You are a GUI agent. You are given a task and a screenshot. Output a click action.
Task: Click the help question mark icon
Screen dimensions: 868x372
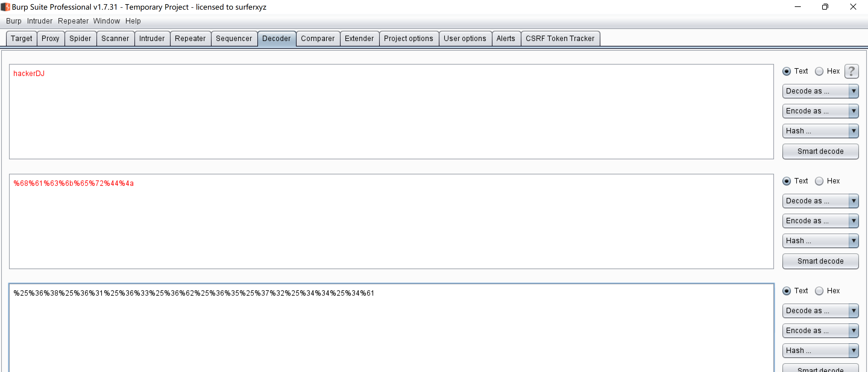click(852, 71)
